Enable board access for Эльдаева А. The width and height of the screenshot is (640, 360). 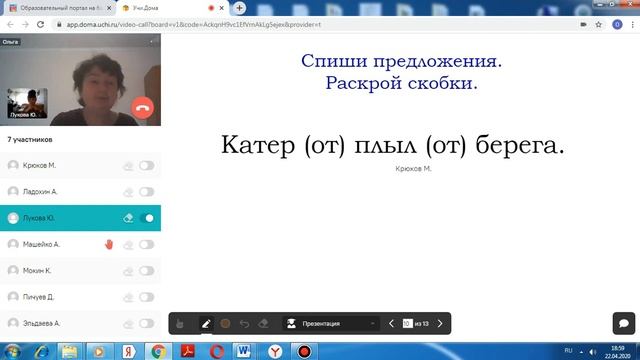pos(146,323)
